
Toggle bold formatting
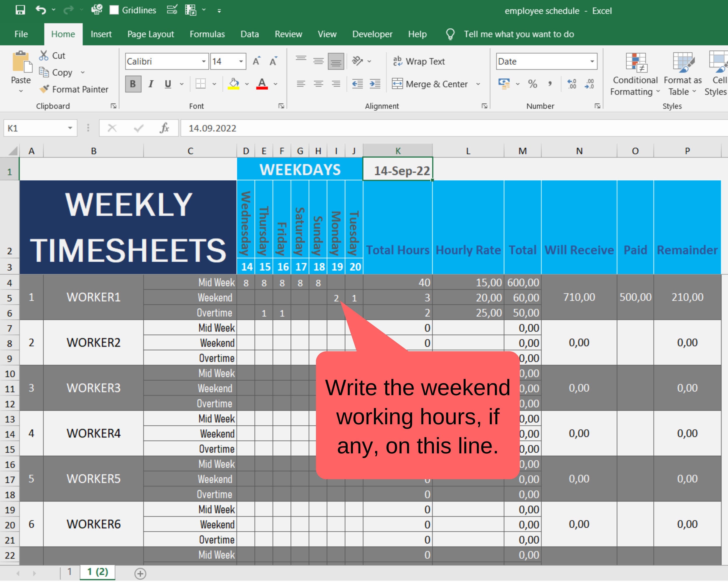[x=132, y=84]
